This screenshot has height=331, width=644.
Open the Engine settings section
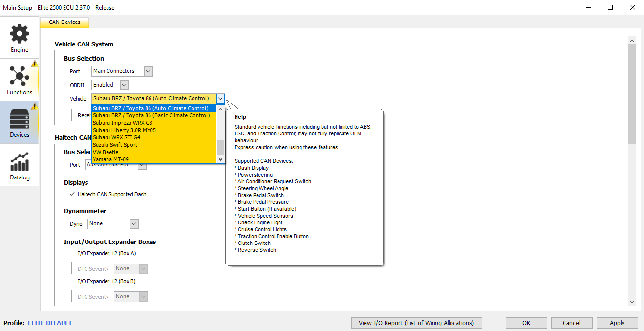click(x=20, y=37)
